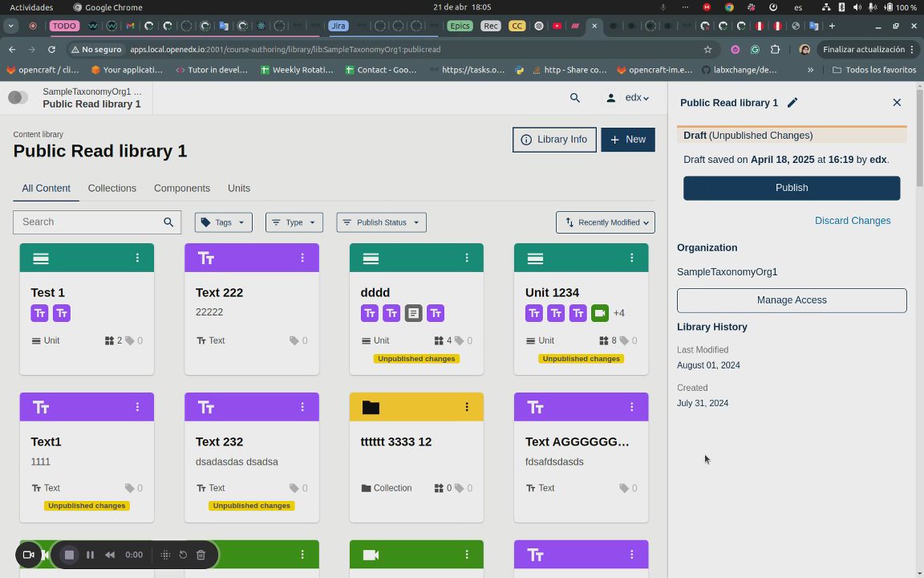Open the Jira browser tab
Image resolution: width=924 pixels, height=578 pixels.
click(x=338, y=26)
